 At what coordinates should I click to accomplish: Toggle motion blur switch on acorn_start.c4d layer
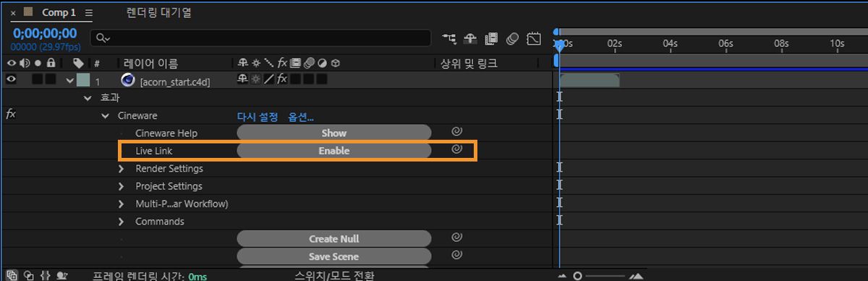click(308, 79)
